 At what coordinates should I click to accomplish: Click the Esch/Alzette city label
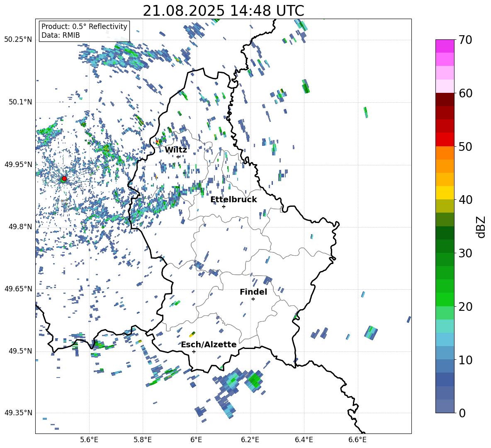coord(209,344)
